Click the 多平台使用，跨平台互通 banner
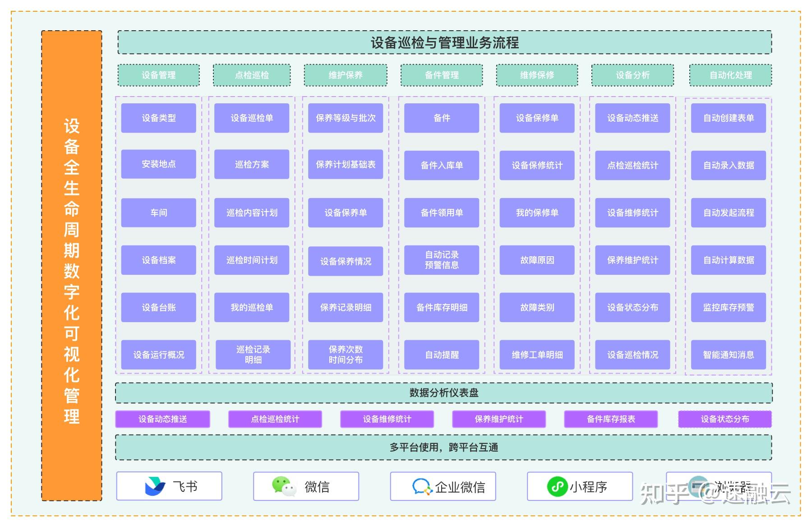812x527 pixels. tap(444, 447)
